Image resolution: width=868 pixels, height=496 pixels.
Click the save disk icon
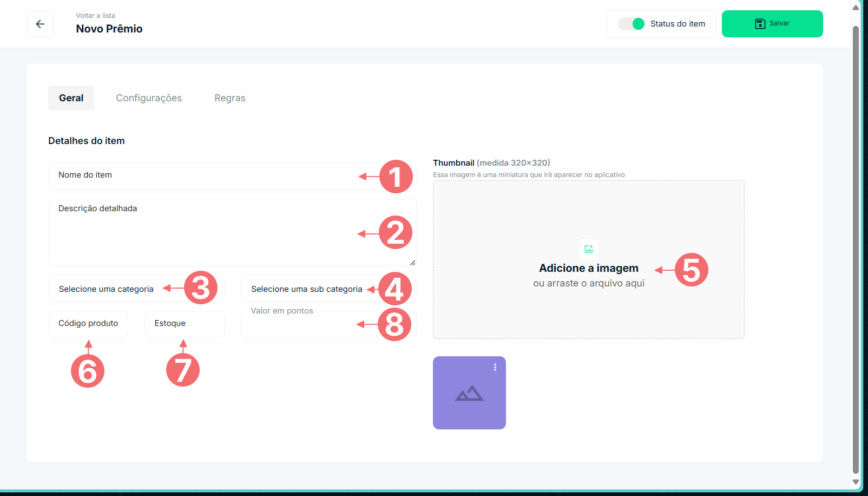(760, 24)
